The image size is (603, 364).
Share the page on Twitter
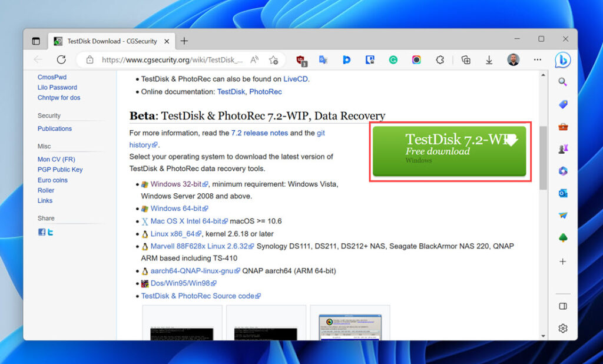point(50,231)
